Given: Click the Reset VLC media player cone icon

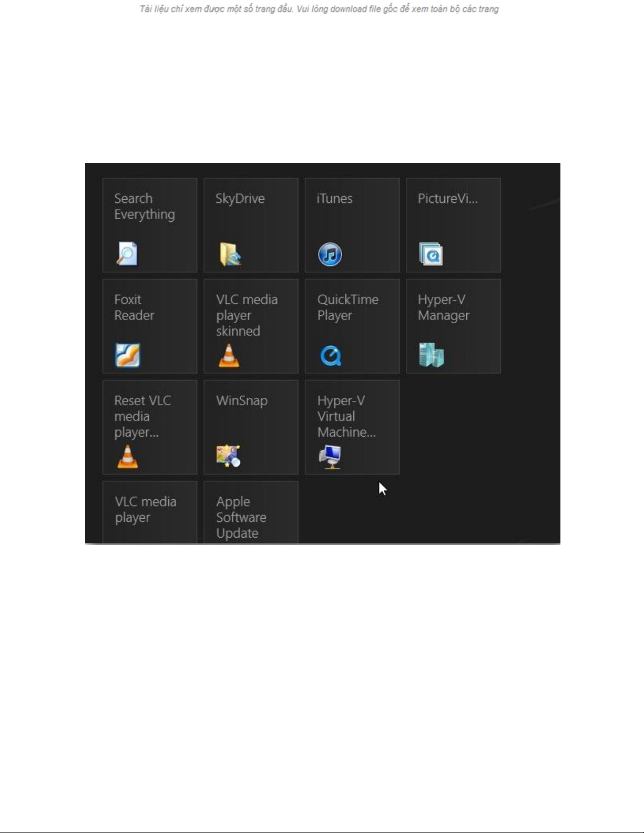Looking at the screenshot, I should 127,456.
